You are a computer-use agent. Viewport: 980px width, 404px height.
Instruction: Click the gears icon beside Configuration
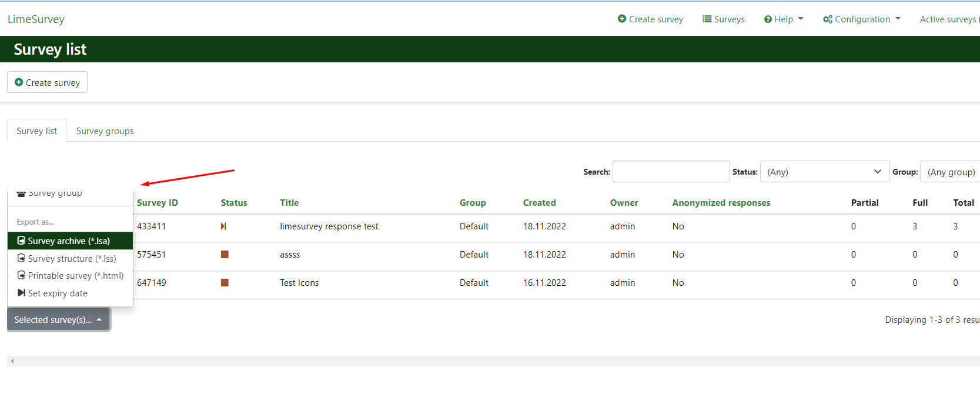tap(827, 19)
